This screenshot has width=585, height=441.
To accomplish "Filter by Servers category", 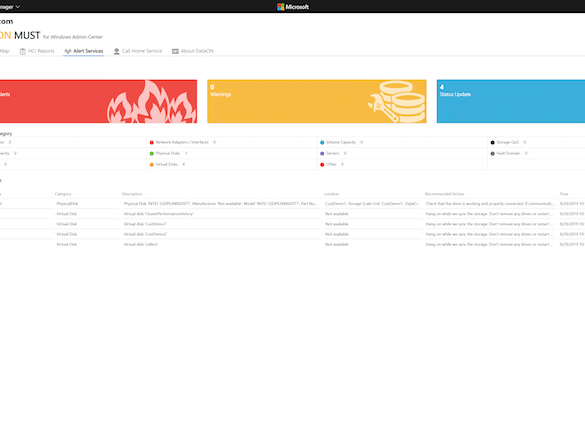I will point(333,153).
